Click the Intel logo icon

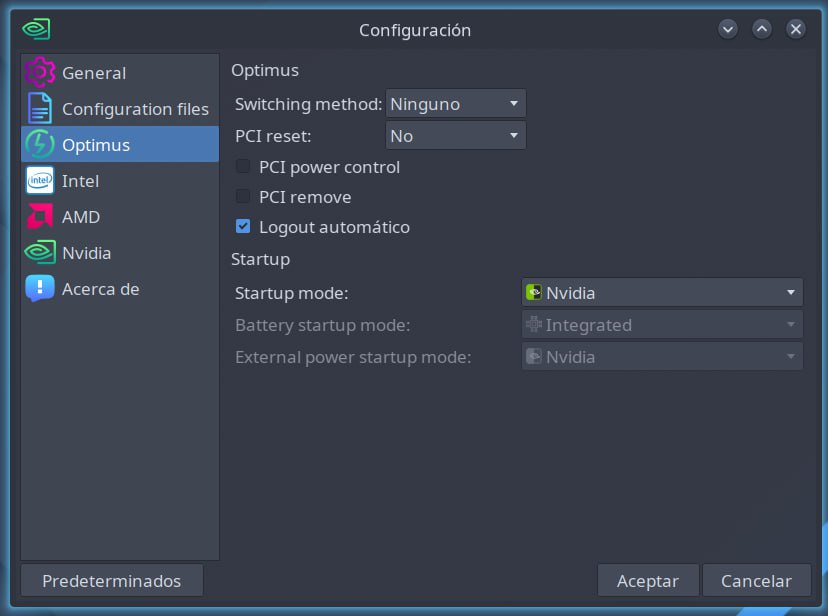[40, 180]
